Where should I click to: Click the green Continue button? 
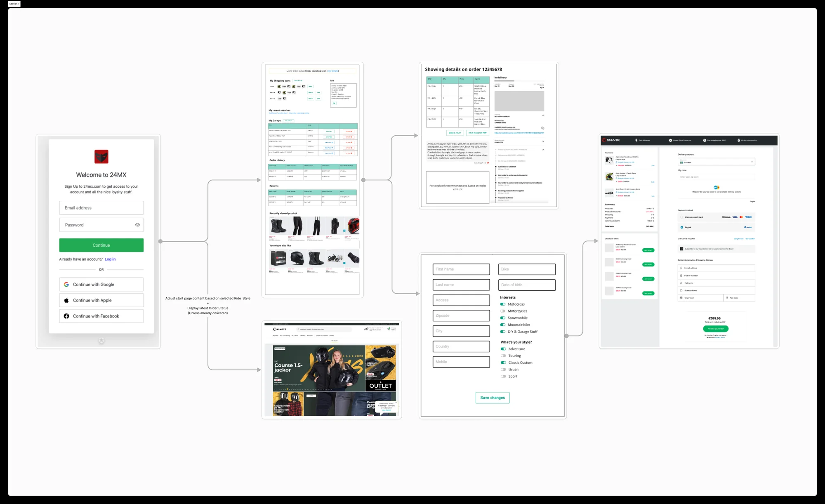point(101,245)
